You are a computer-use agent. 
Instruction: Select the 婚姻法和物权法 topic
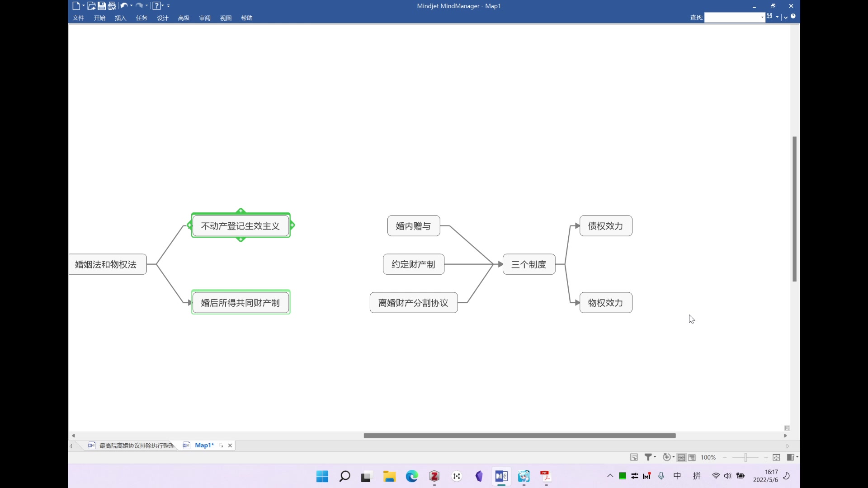108,264
